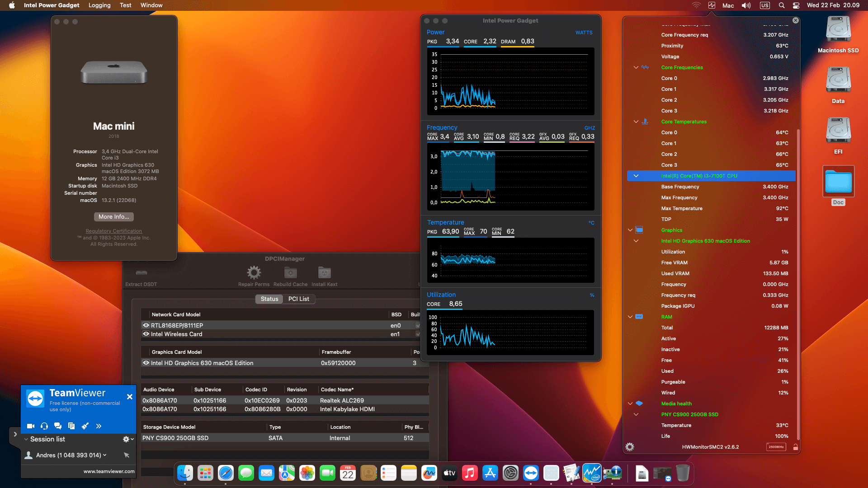Collapse the RAM section chevron
868x488 pixels.
[x=630, y=317]
